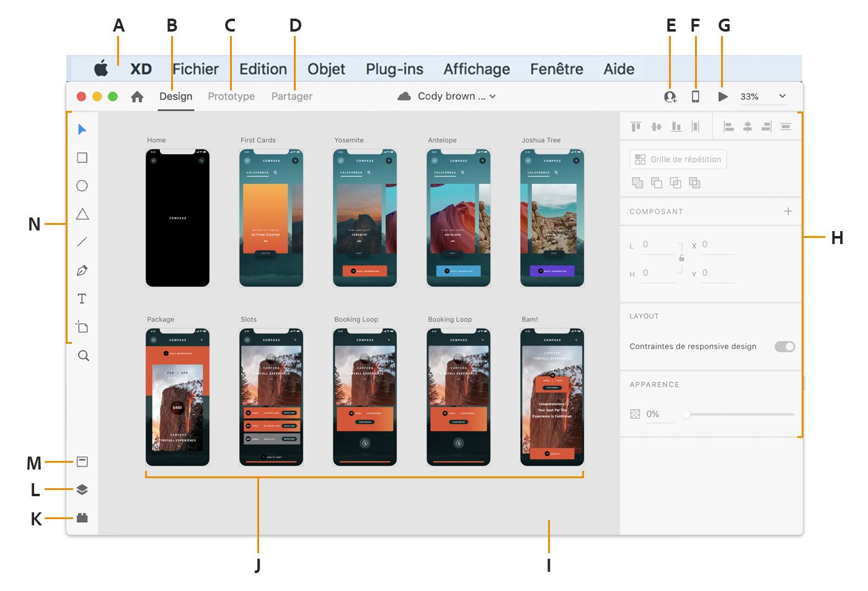Click the Grille de répétition button
This screenshot has width=868, height=591.
pyautogui.click(x=678, y=159)
